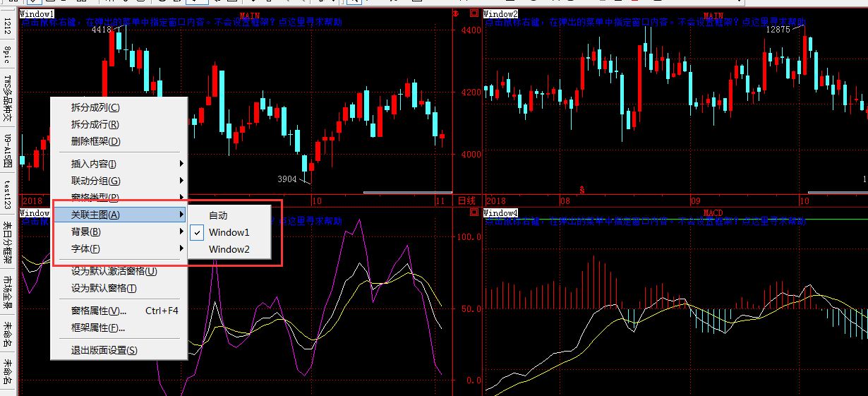Open 框架属性(F)... dialog entry
Screen dimensions: 868x396
[119, 328]
